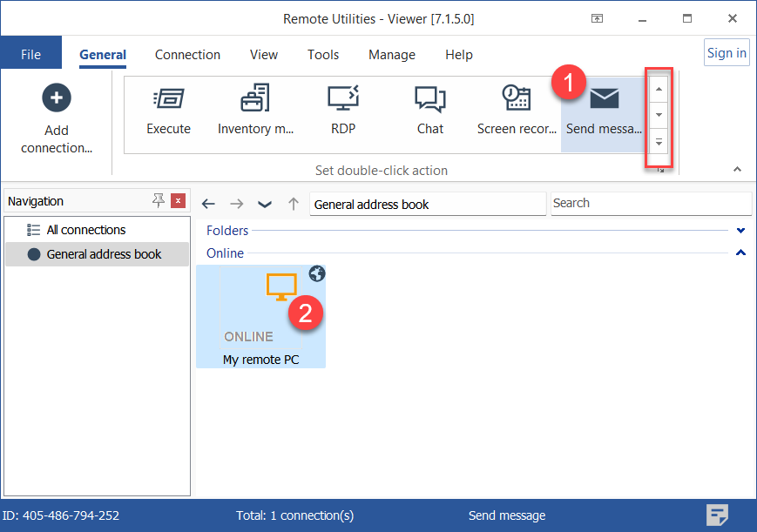Navigate back in address book

(208, 204)
